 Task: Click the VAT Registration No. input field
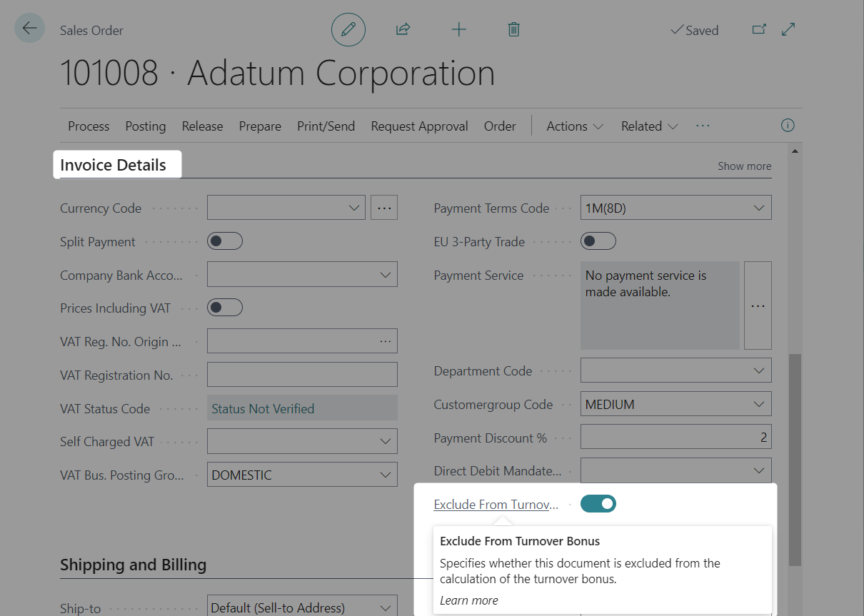(302, 375)
